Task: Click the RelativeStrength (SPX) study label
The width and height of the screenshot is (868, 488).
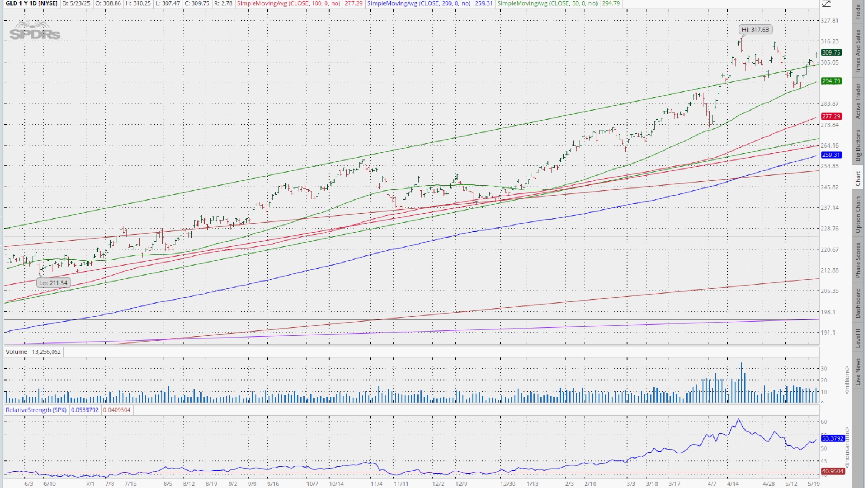Action: [x=36, y=410]
